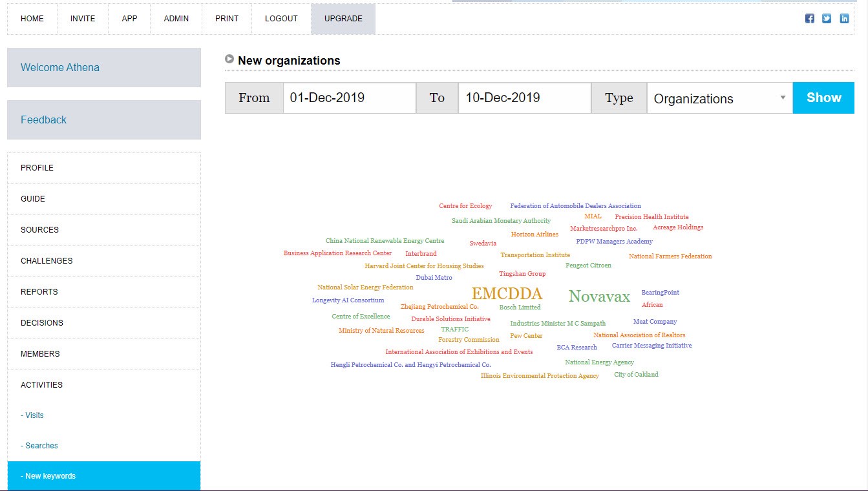Click Harvard Joint Center for Housing Studies
Screen dimensions: 868x491
(x=424, y=266)
